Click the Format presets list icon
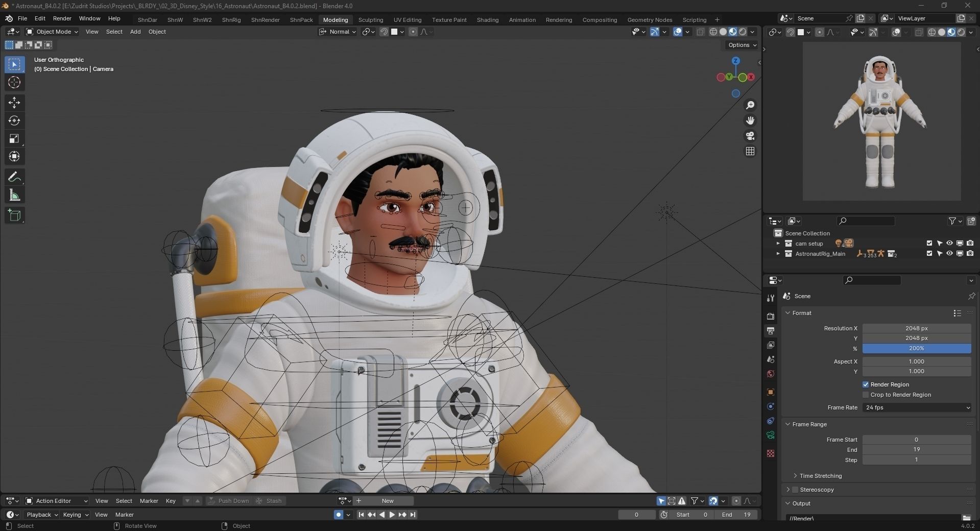This screenshot has width=980, height=531. point(957,313)
